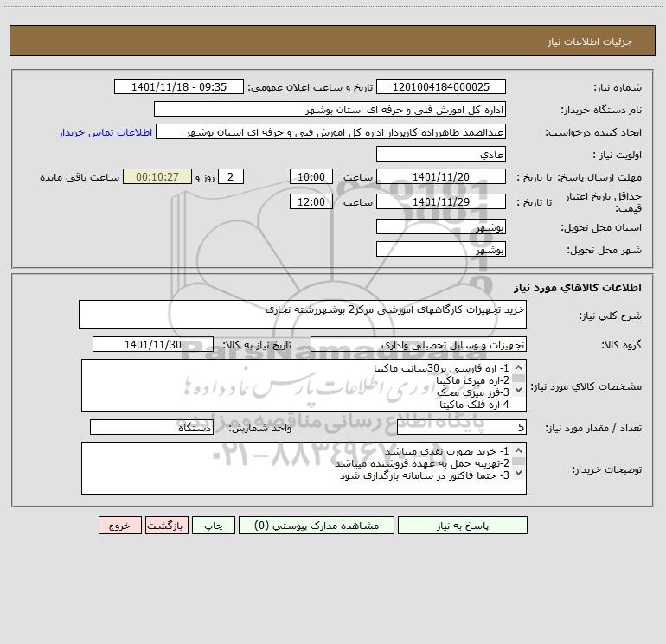Select note 2-تهزینه حمل به عهده فروشنده

click(422, 463)
